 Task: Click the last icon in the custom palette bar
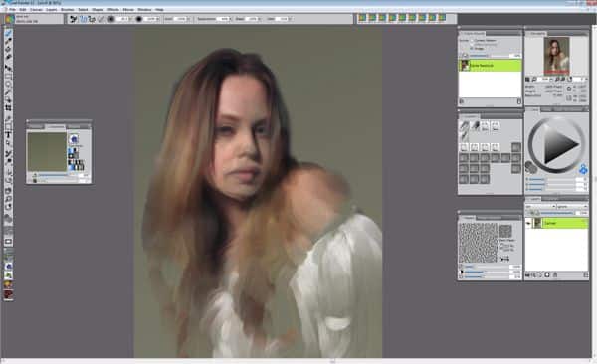click(x=442, y=18)
